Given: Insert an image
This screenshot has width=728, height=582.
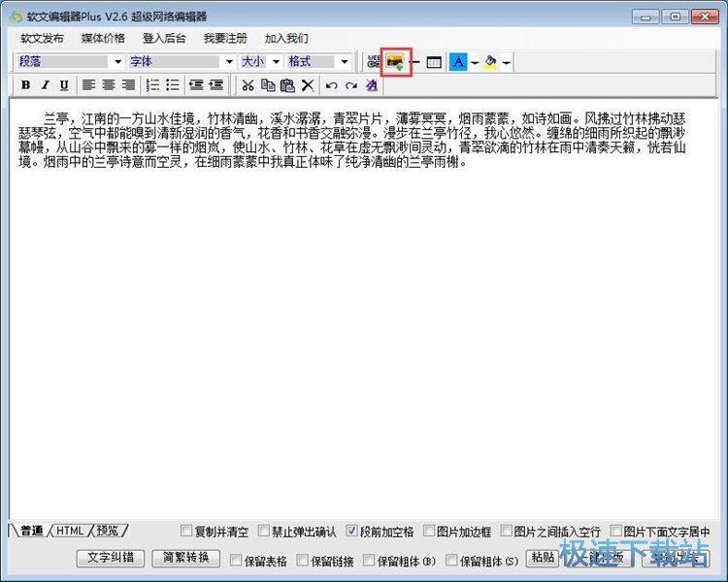Looking at the screenshot, I should pyautogui.click(x=395, y=62).
